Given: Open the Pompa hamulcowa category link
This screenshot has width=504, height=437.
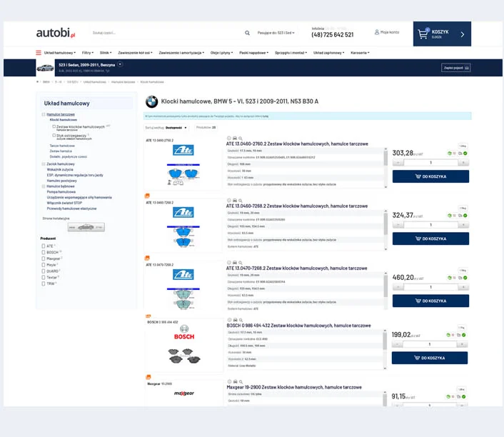Looking at the screenshot, I should click(x=61, y=192).
